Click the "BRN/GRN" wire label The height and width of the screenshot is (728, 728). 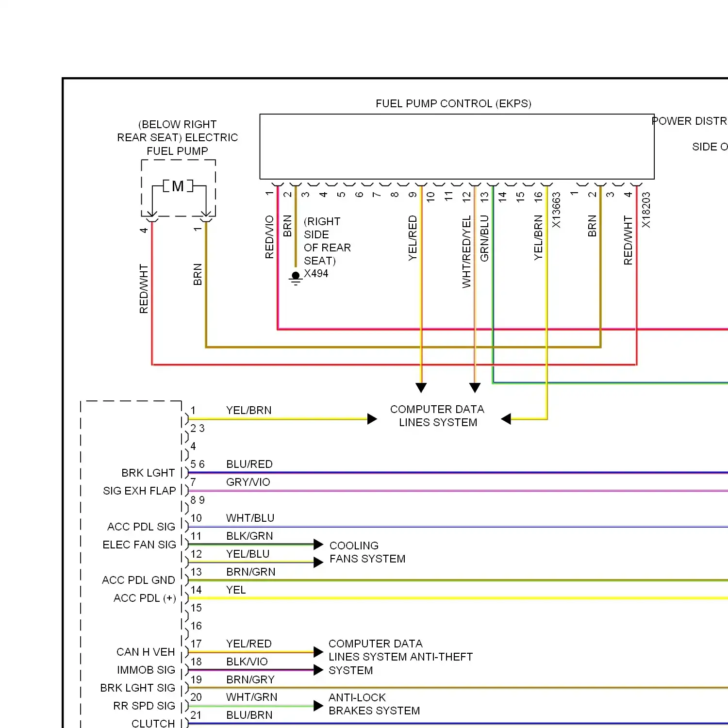251,572
